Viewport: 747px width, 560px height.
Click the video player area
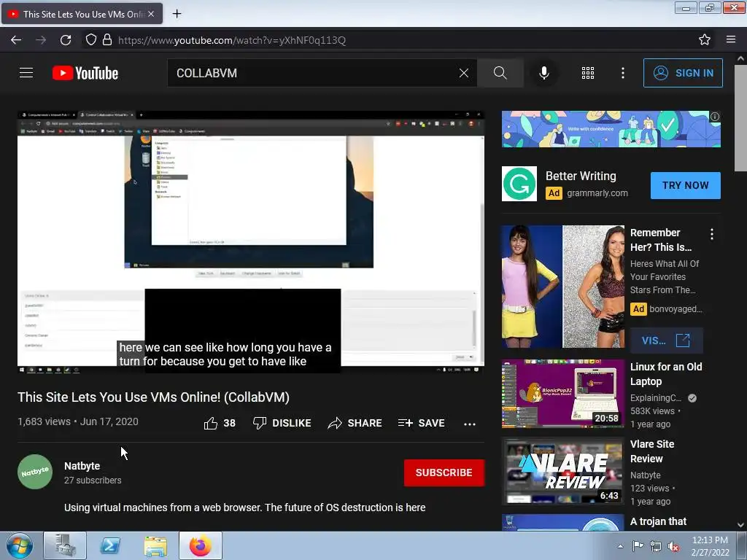tap(251, 242)
